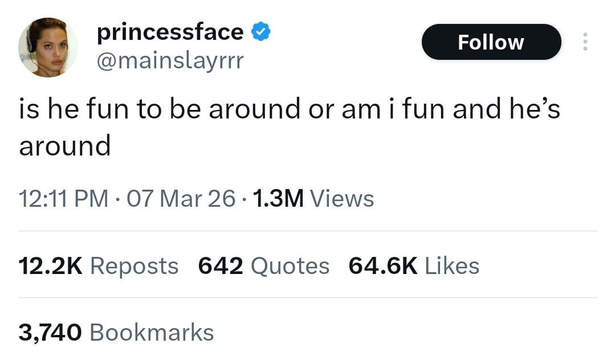Click the 64.6K like count
The image size is (615, 364).
click(x=383, y=266)
